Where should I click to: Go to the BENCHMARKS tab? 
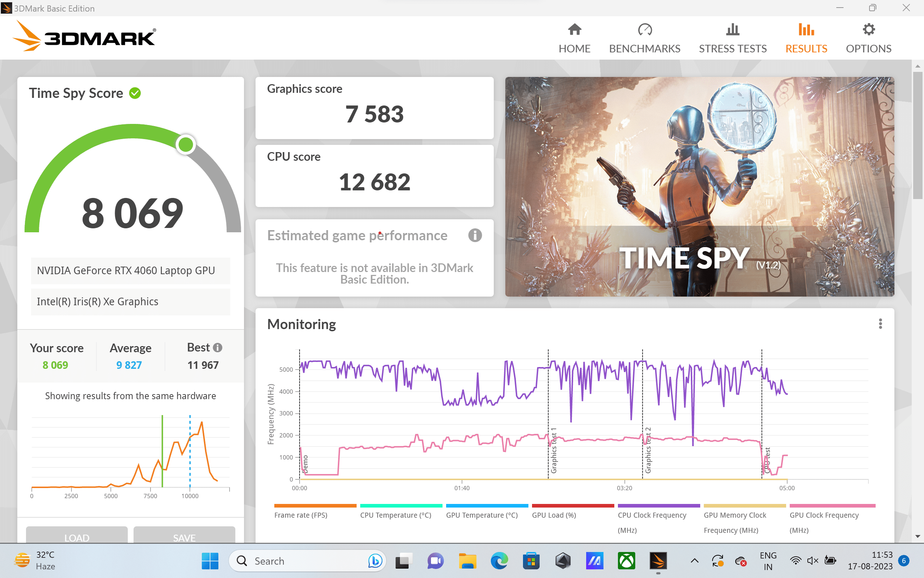tap(645, 39)
